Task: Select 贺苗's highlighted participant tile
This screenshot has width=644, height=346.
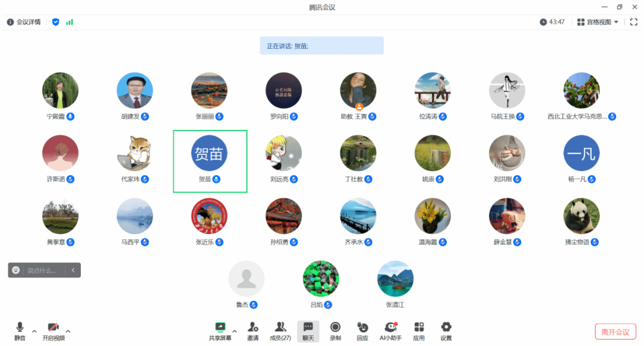Action: (210, 161)
